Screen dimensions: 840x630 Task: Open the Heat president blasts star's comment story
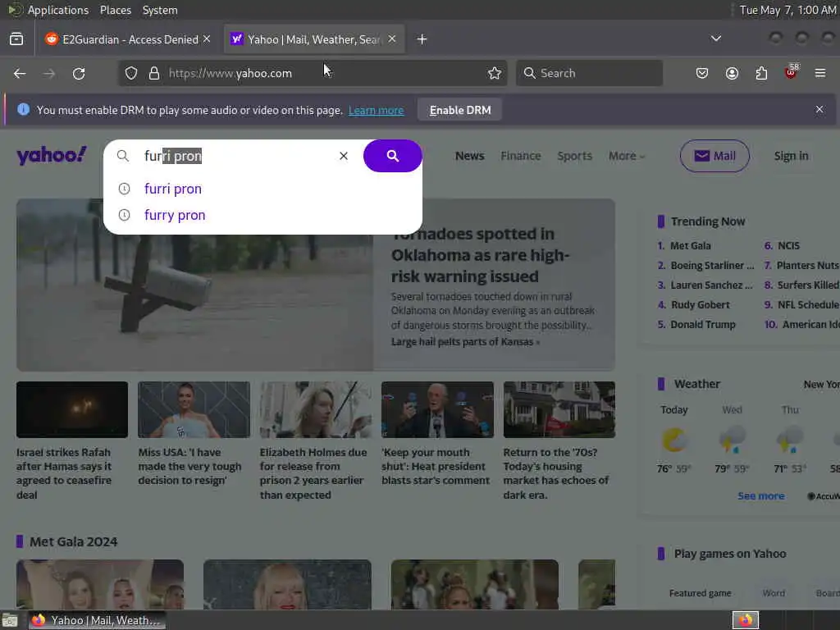[436, 466]
